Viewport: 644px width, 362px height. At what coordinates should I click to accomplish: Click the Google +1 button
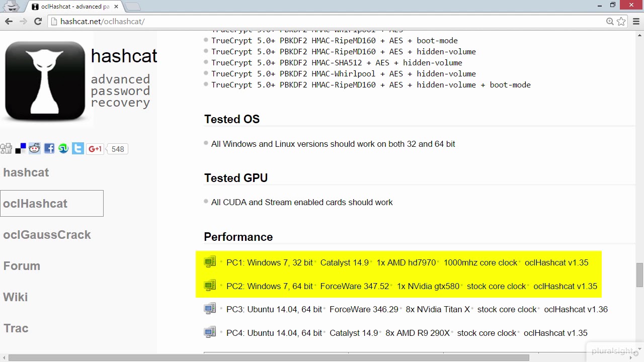[95, 149]
